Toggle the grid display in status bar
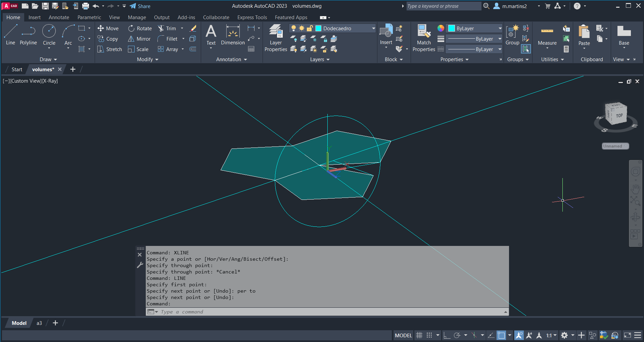 [419, 335]
